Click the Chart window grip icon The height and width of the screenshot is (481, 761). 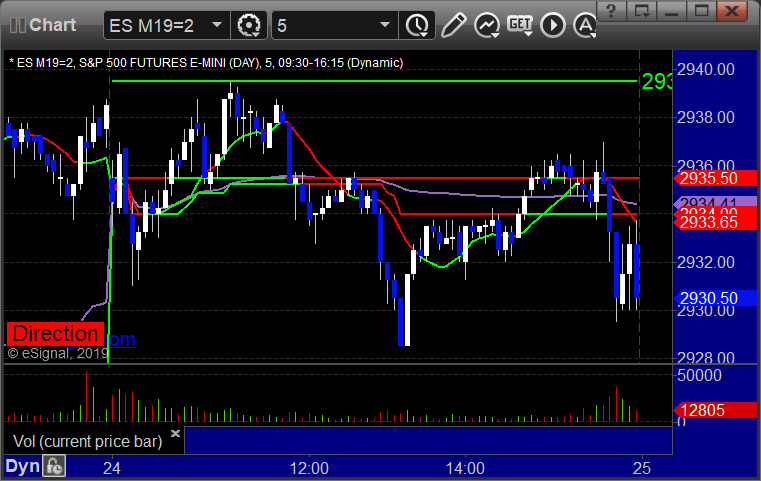click(17, 25)
